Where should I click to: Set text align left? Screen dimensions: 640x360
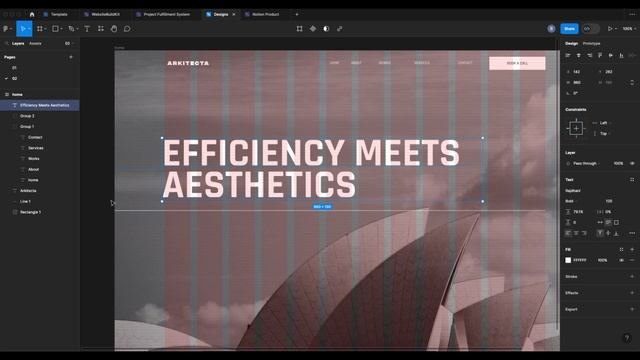pyautogui.click(x=568, y=233)
